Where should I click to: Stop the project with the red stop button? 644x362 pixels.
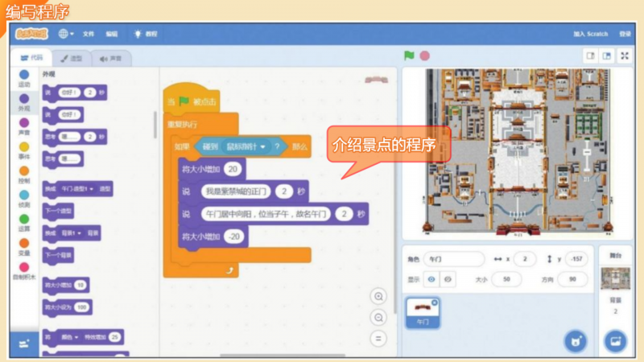(425, 56)
